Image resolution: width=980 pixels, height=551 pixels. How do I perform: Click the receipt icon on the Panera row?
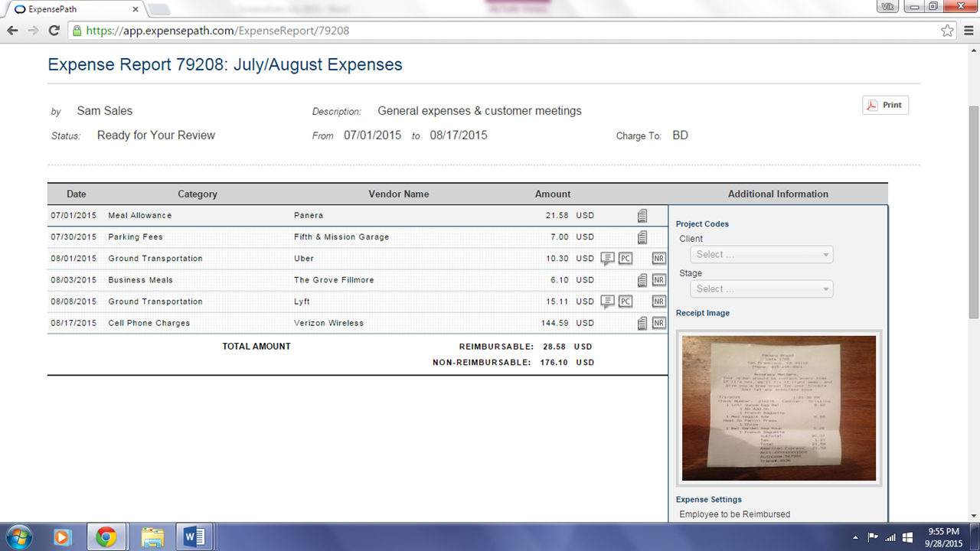642,216
